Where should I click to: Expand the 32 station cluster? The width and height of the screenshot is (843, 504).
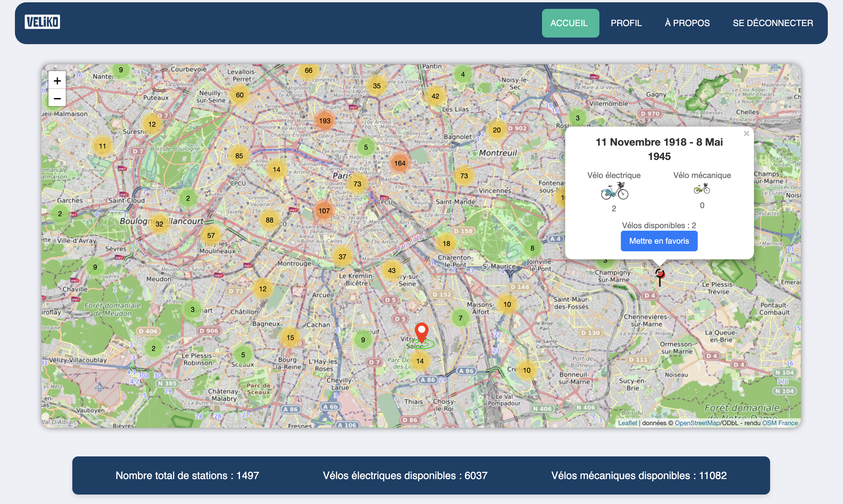159,224
